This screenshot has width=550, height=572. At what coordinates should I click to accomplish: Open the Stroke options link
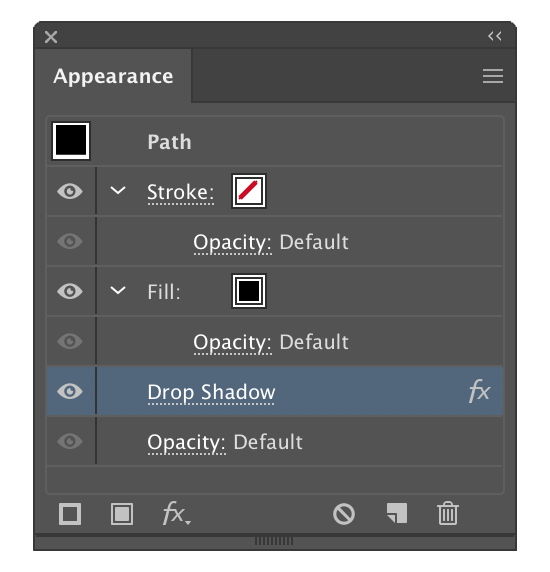181,192
